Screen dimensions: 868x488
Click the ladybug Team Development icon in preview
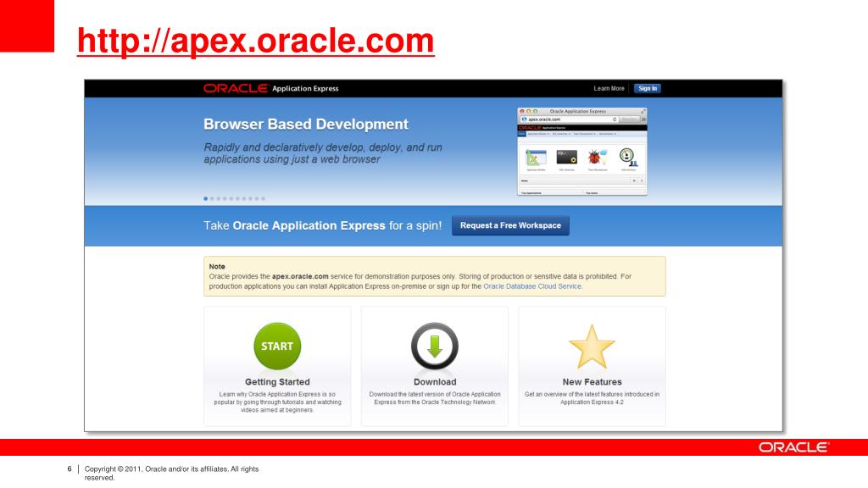click(598, 158)
